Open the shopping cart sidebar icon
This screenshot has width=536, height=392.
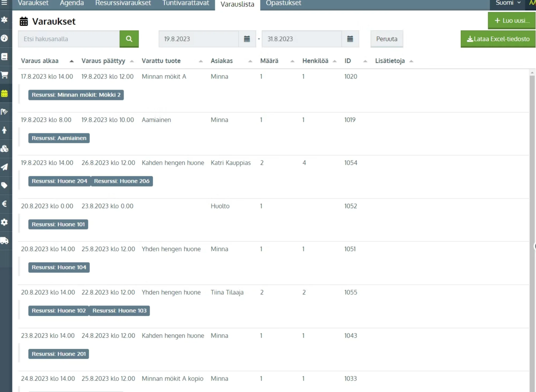coord(4,75)
